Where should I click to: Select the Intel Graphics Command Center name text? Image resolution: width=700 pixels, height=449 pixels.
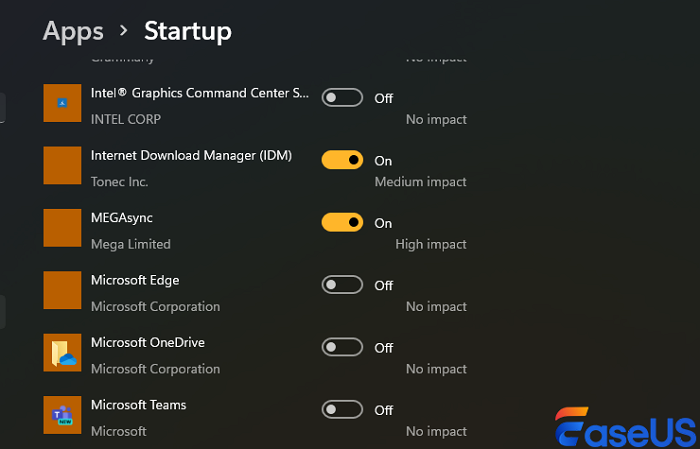(200, 93)
